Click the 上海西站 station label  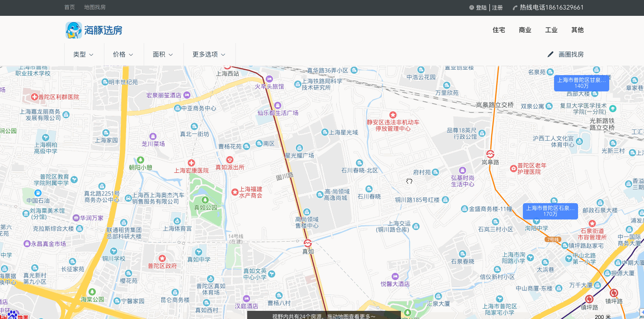(228, 73)
